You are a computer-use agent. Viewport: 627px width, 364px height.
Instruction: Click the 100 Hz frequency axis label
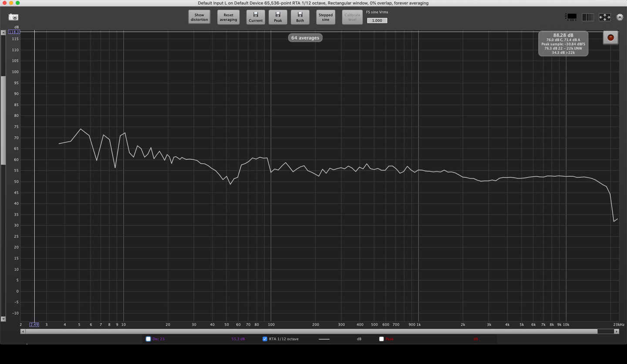[271, 324]
